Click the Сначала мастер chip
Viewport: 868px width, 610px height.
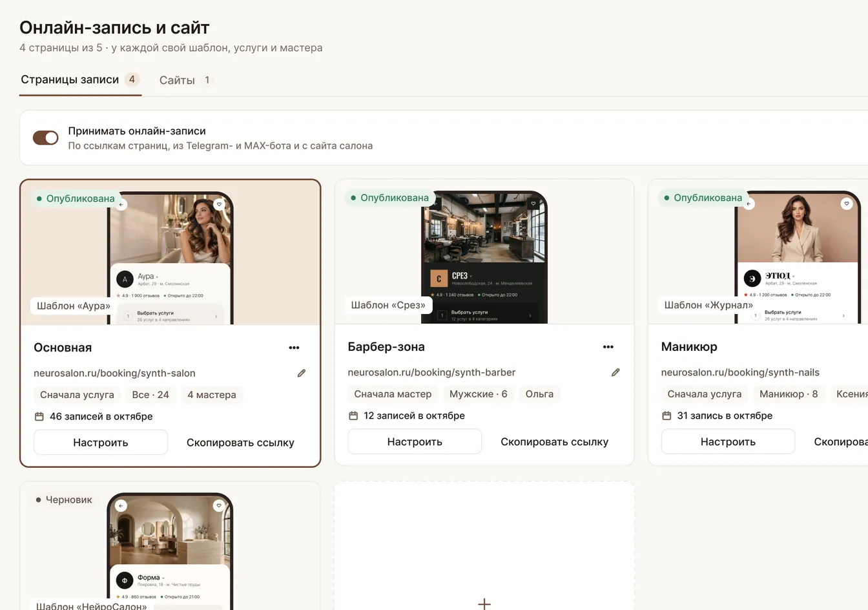point(393,394)
